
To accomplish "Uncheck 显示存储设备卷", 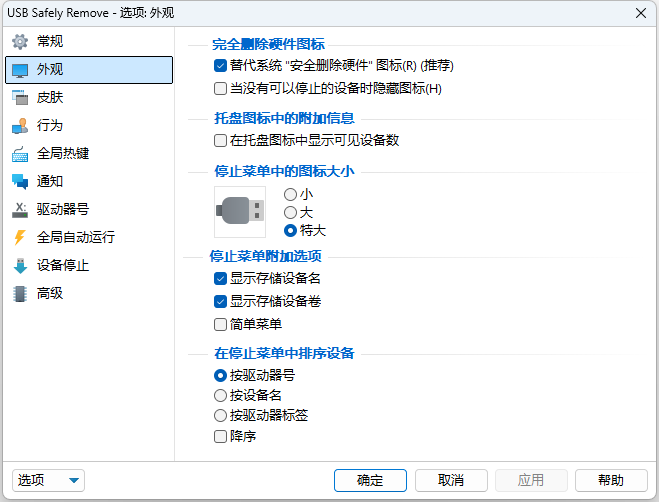I will click(220, 301).
